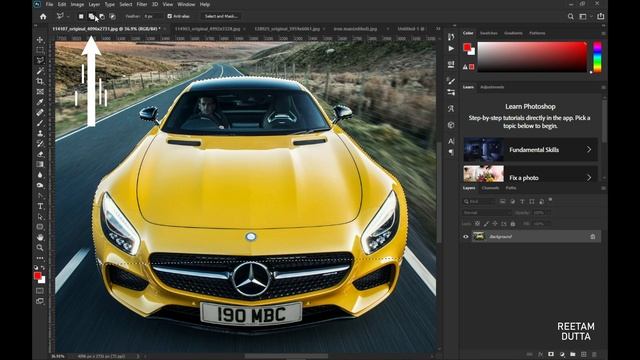
Task: Open the layer Opacity dropdown
Action: tap(542, 213)
